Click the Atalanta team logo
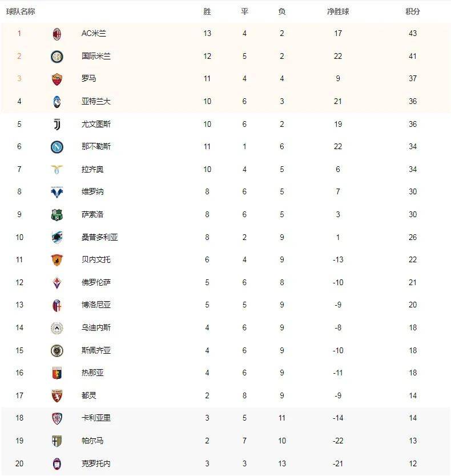This screenshot has height=476, width=451. point(57,102)
